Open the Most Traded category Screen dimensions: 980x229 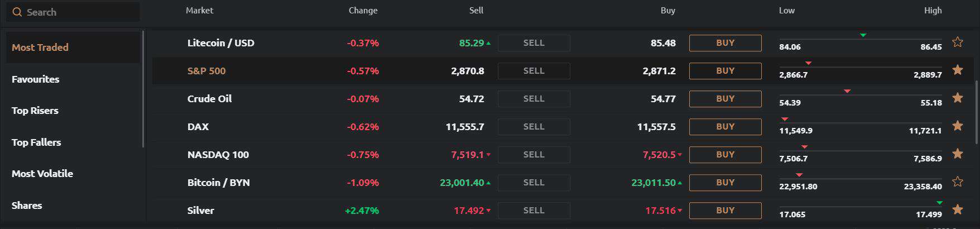[40, 47]
